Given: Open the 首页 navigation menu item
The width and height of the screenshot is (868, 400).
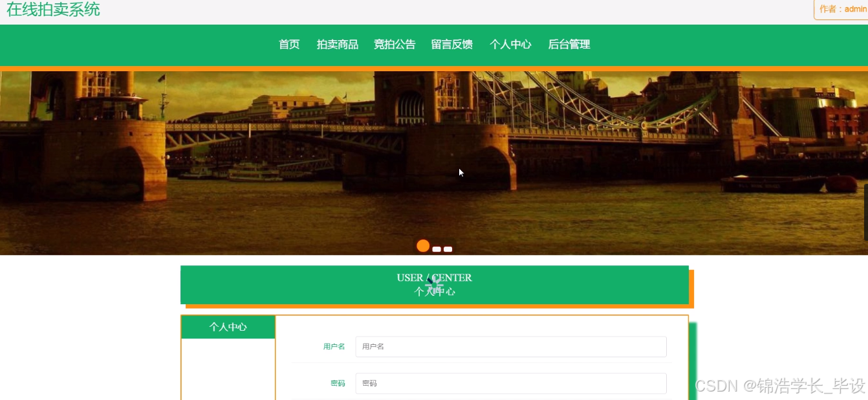Looking at the screenshot, I should pos(288,44).
